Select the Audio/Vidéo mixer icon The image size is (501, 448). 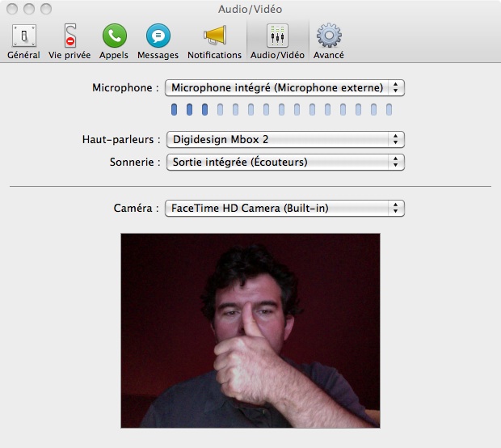(277, 40)
